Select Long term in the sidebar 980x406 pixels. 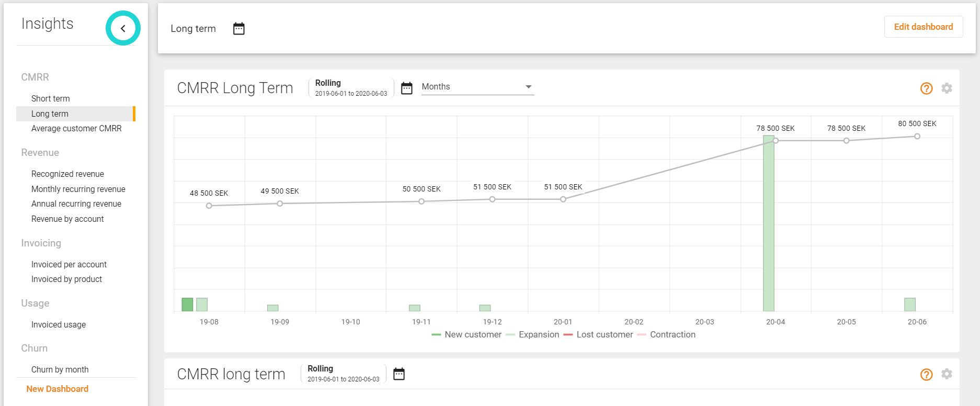(x=76, y=114)
